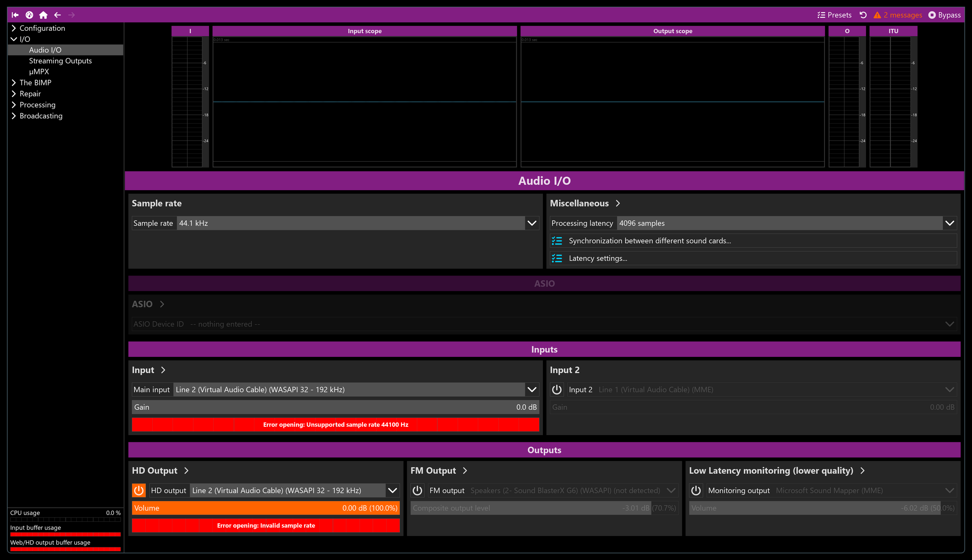972x560 pixels.
Task: Click the undo/revert icon beside Presets
Action: tap(863, 15)
